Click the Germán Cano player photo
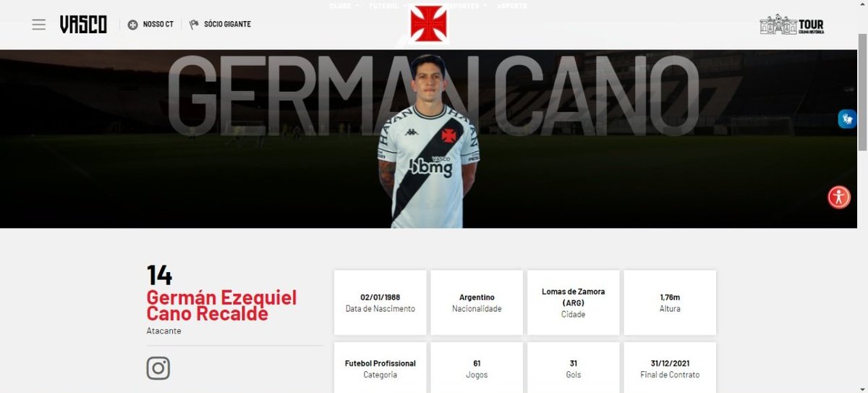Screen dimensions: 868x393 tap(428, 141)
